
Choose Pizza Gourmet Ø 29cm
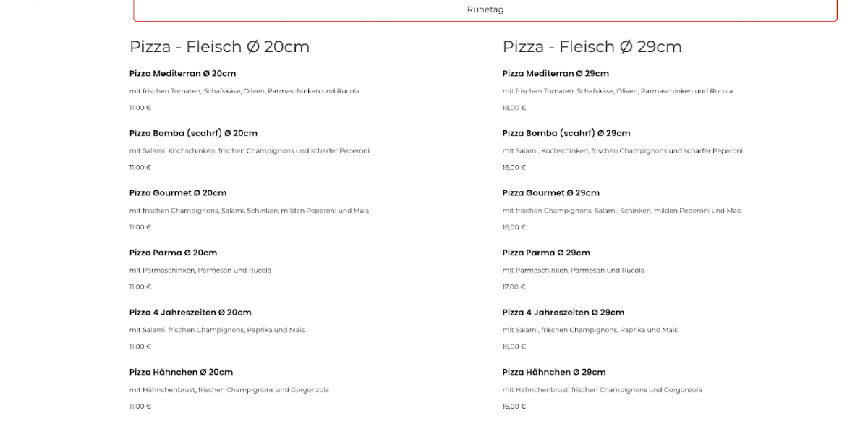tap(551, 193)
